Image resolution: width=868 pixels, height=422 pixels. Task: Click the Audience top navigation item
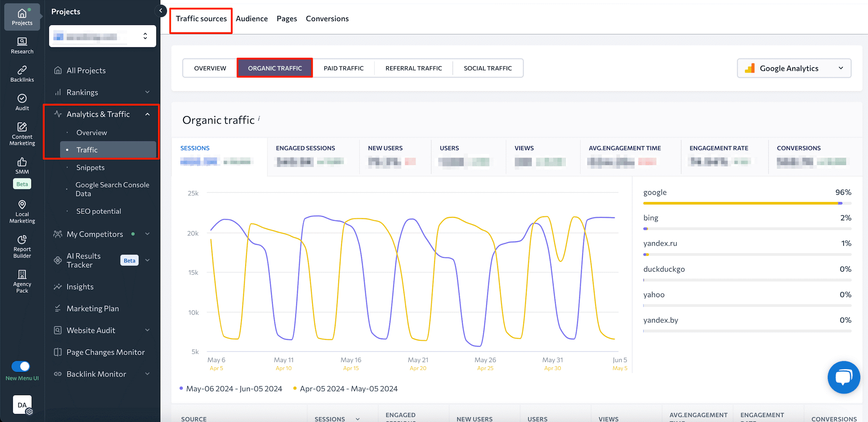251,18
